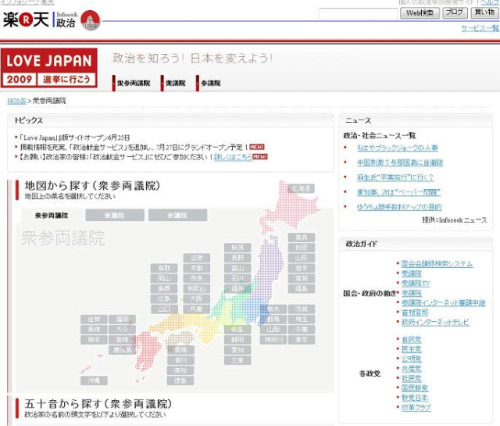
Task: Select 広島 prefecture label
Action: pyautogui.click(x=164, y=299)
